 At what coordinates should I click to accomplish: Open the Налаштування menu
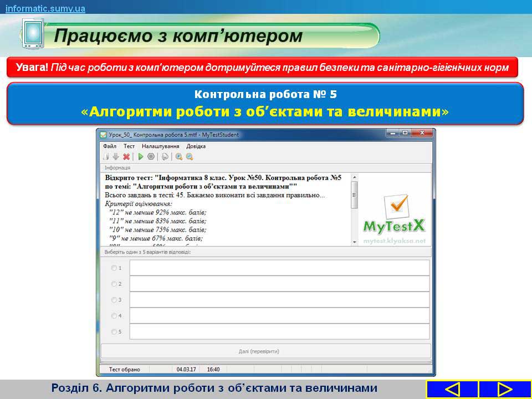tap(160, 146)
